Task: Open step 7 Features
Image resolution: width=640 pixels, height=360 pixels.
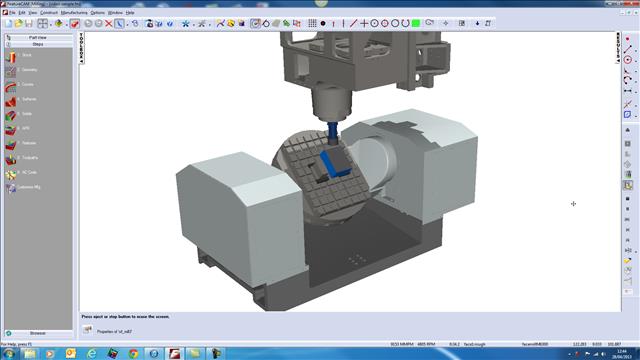Action: (x=21, y=144)
